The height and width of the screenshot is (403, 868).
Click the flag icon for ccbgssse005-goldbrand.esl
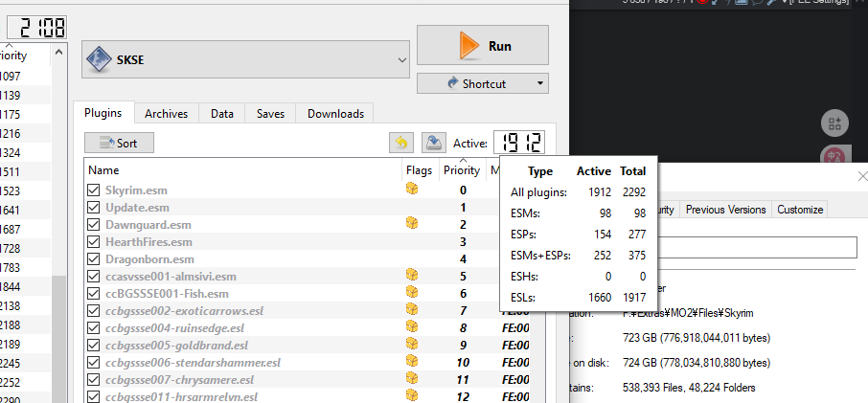click(x=411, y=344)
